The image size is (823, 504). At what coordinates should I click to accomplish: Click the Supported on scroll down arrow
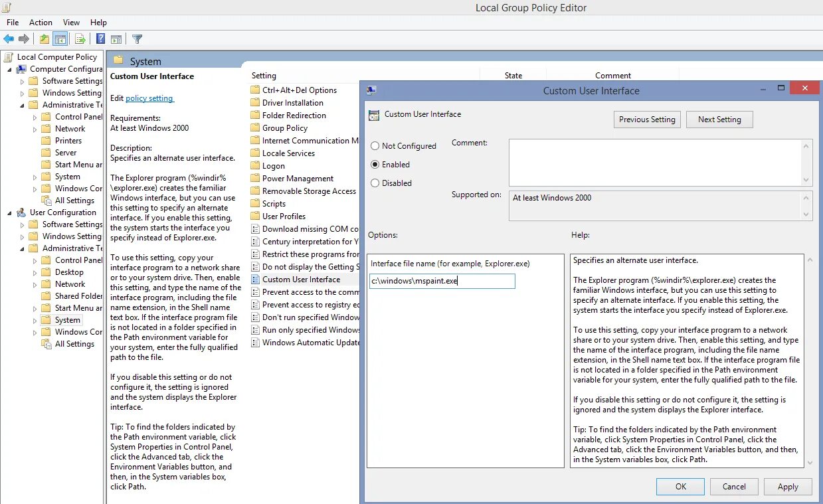[806, 214]
